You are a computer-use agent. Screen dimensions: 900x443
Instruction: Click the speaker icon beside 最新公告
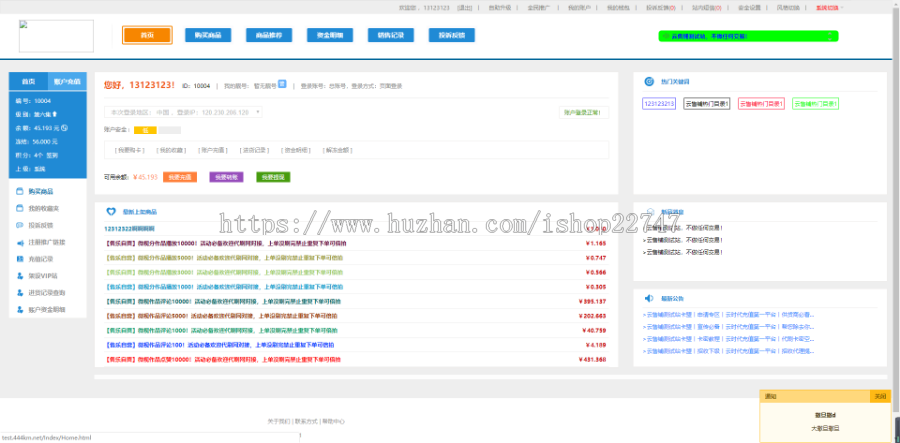point(649,298)
